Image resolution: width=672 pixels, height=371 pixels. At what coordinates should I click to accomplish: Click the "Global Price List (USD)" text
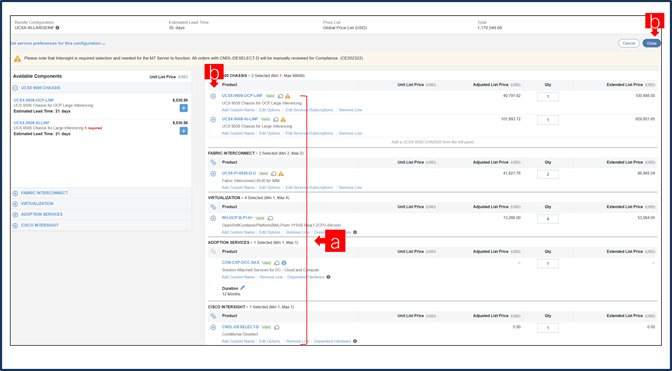click(x=345, y=28)
